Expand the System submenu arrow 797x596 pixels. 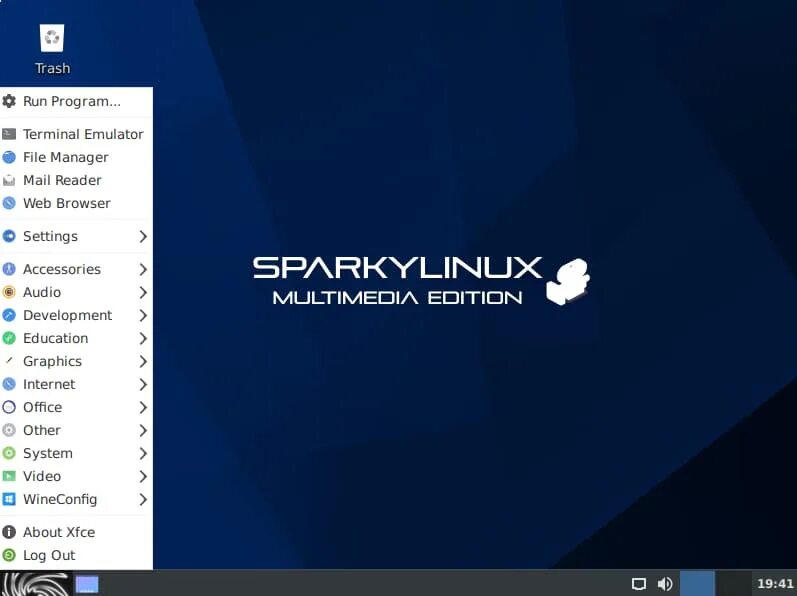(x=143, y=453)
